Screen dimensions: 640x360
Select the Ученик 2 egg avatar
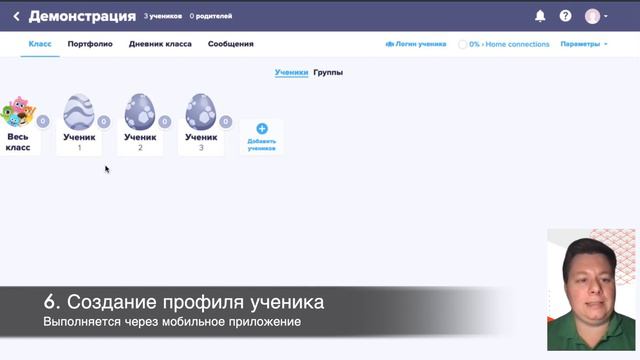pyautogui.click(x=140, y=111)
